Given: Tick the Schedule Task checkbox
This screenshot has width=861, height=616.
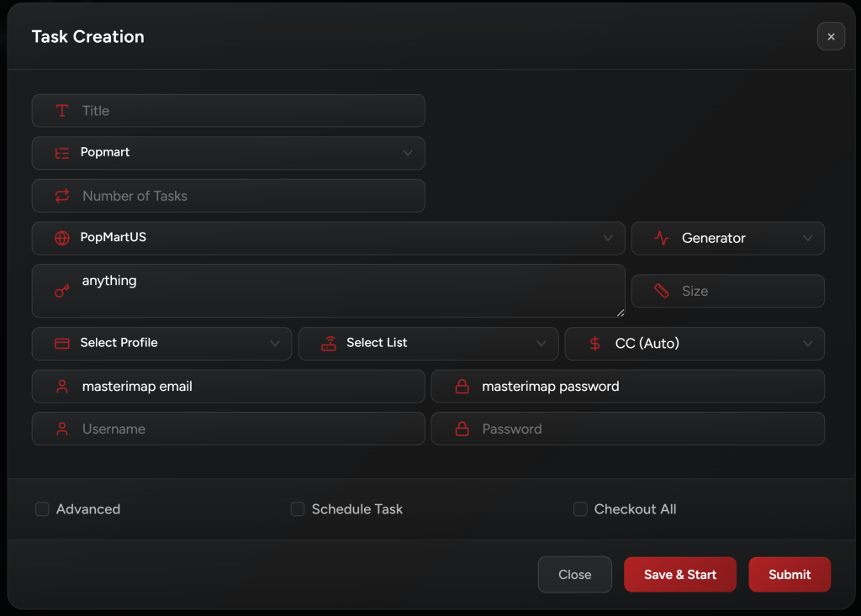Looking at the screenshot, I should pos(298,509).
